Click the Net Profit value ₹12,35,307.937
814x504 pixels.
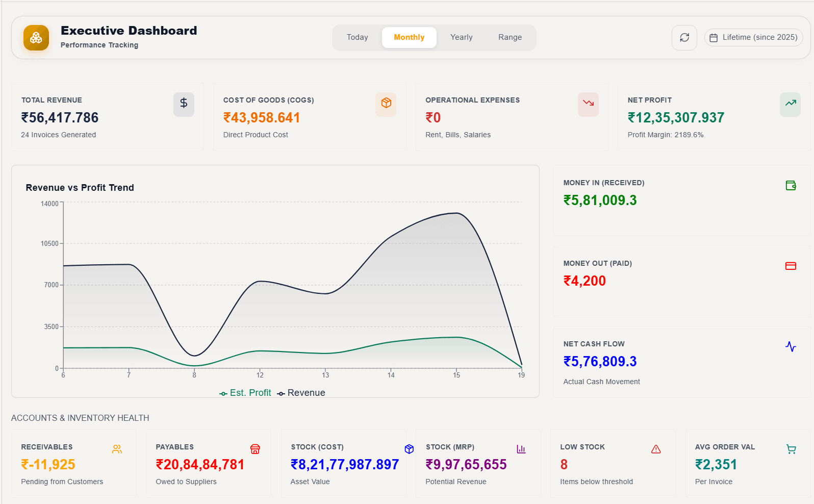(676, 118)
